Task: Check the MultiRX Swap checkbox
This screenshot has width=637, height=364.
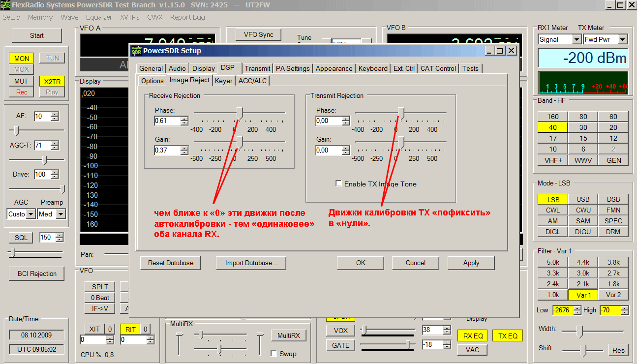Action: click(x=274, y=354)
